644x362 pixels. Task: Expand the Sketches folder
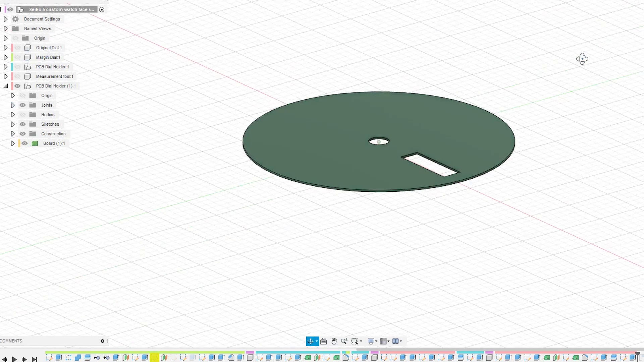point(13,124)
